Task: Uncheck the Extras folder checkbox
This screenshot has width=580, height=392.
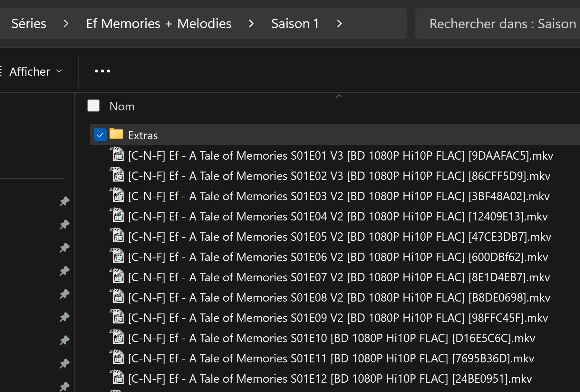Action: (100, 135)
